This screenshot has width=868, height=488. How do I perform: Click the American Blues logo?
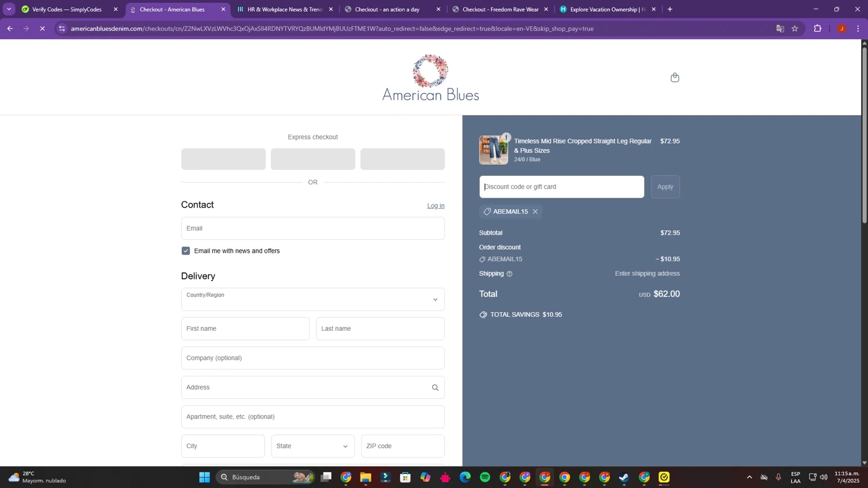(431, 77)
